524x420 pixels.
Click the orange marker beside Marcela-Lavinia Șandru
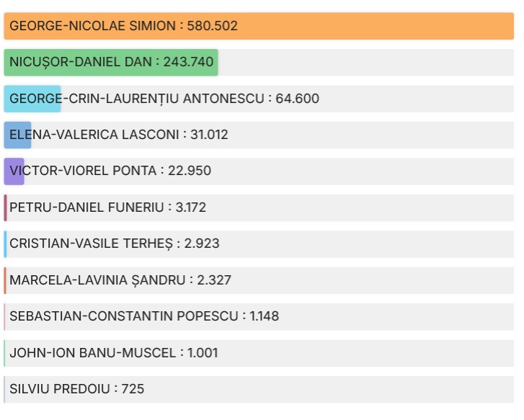coord(5,280)
